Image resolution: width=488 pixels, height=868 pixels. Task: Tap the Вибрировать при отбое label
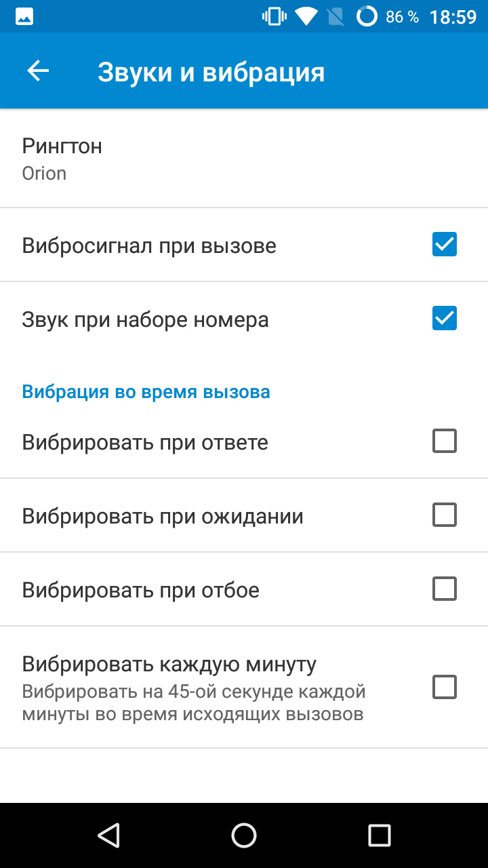(141, 590)
